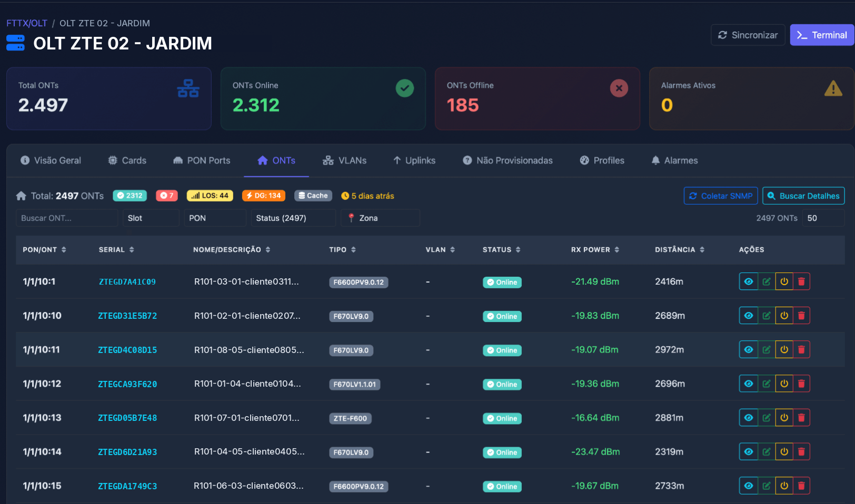This screenshot has height=504, width=855.
Task: Reboot ONT 1/1/10:1 with power icon
Action: click(784, 281)
